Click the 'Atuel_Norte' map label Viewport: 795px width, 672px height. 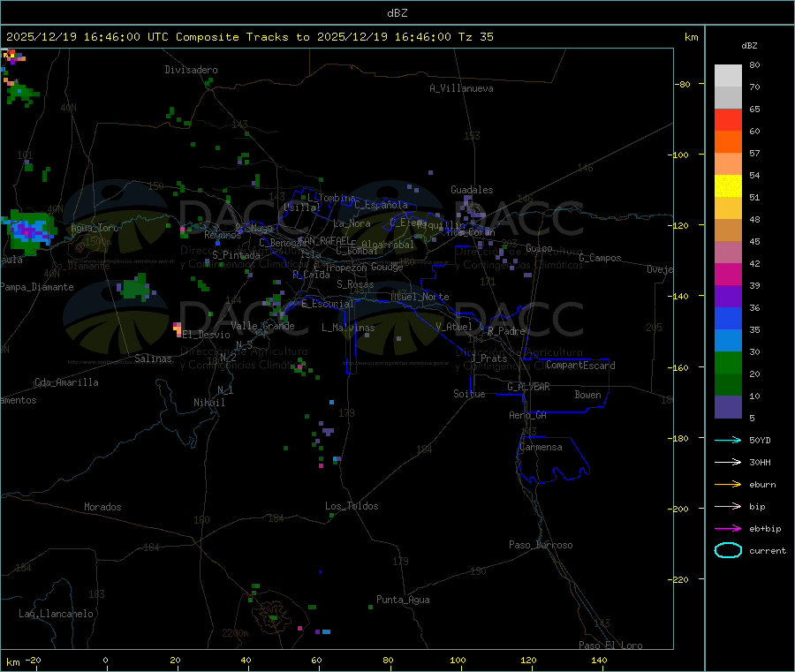point(420,297)
